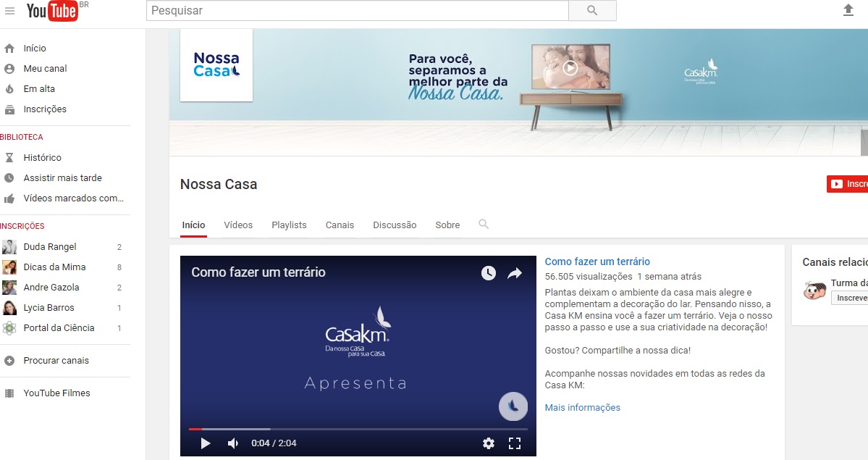
Task: Click the Histórico hourglass icon
Action: click(9, 157)
